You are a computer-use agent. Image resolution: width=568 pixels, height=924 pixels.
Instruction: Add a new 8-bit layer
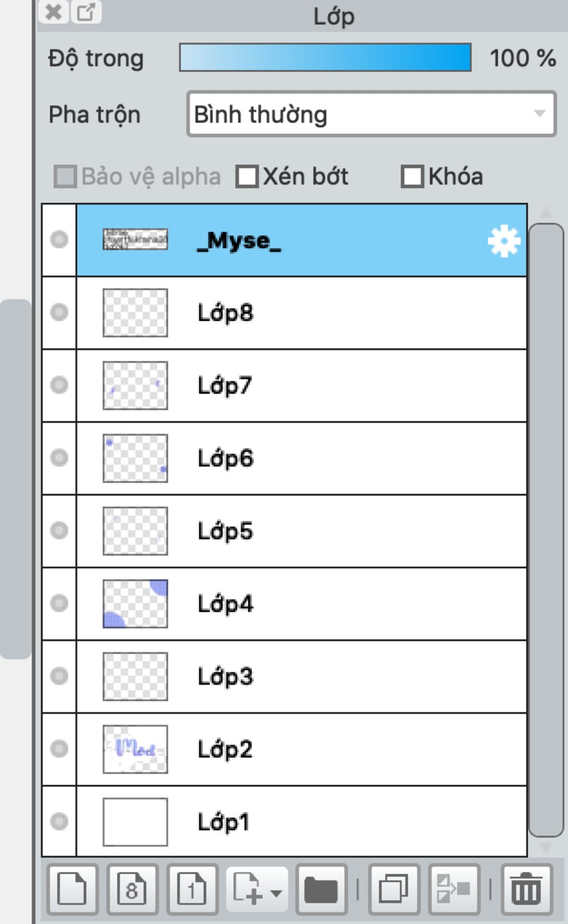132,890
